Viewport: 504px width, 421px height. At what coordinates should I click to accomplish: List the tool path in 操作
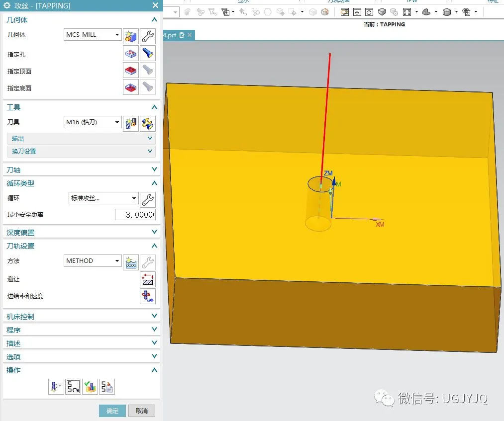click(x=107, y=387)
